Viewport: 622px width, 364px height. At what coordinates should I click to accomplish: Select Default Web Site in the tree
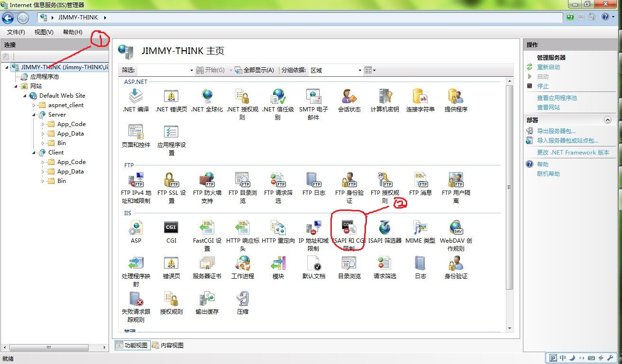(62, 96)
